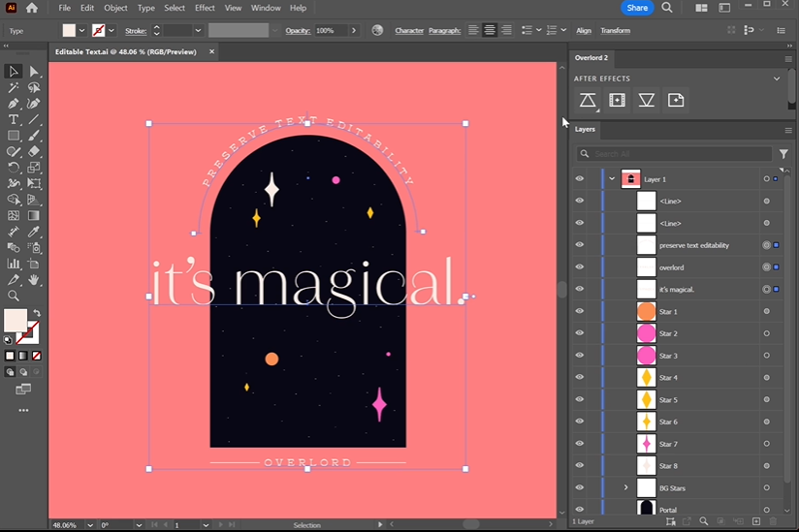Collapse Layer 1 in the Layers panel

click(612, 179)
